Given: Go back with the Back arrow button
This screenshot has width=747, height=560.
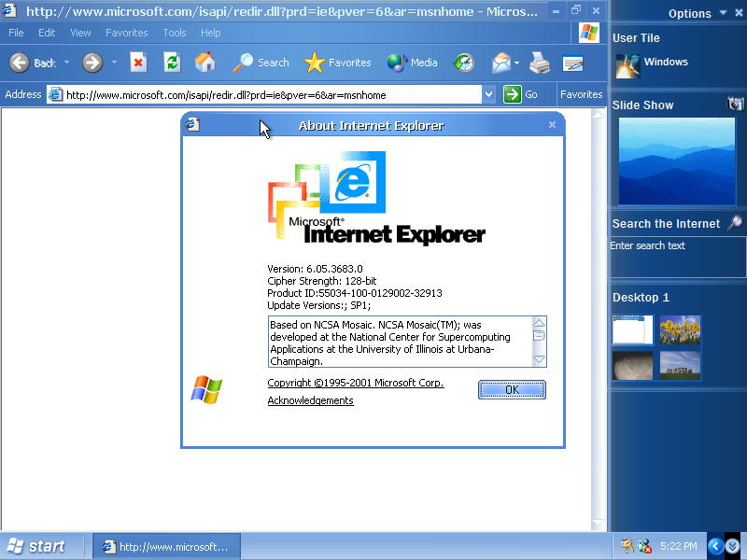Looking at the screenshot, I should [x=20, y=63].
